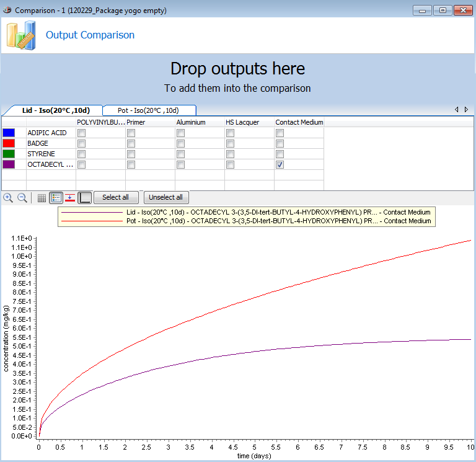Uncheck OCTADECYL Contact Medium checkbox
The width and height of the screenshot is (476, 462).
(x=280, y=164)
